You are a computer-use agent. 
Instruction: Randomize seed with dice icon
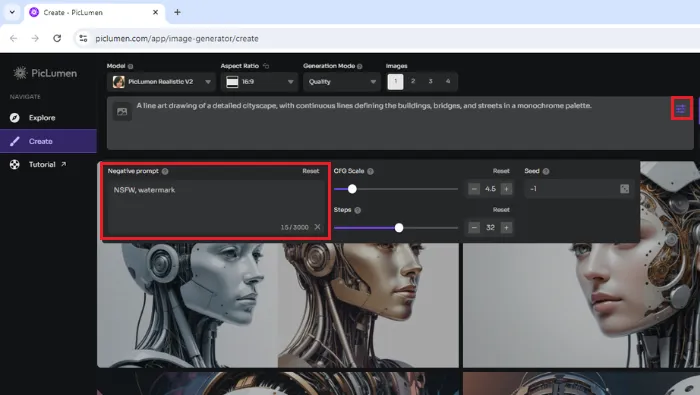tap(625, 189)
